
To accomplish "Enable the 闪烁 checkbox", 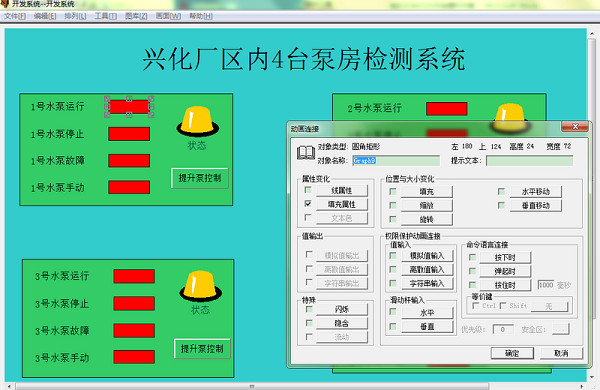I will 309,309.
